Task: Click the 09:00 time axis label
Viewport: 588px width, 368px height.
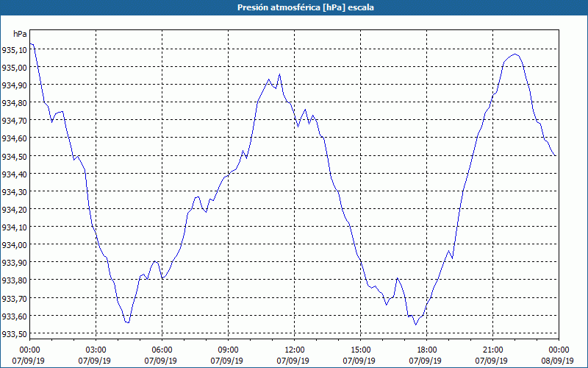Action: point(228,350)
